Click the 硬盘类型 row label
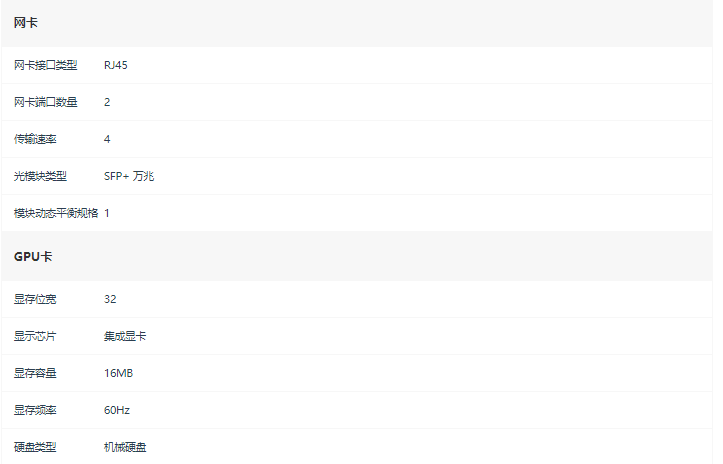The image size is (723, 464). click(x=35, y=446)
